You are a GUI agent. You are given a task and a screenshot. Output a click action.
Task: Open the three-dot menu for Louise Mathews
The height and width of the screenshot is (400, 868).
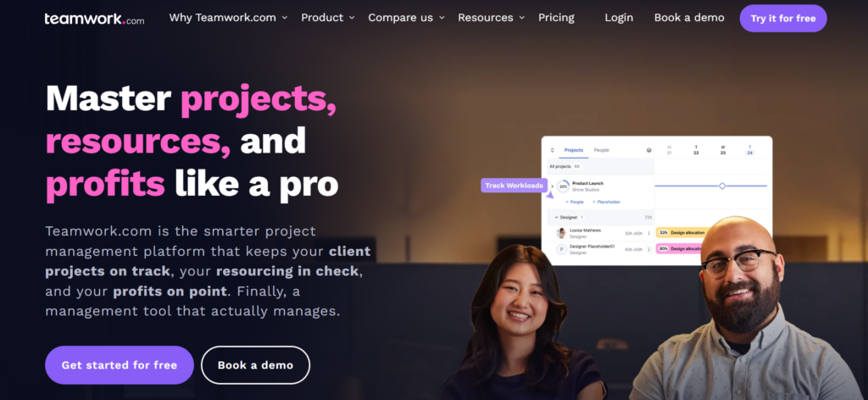[x=648, y=233]
